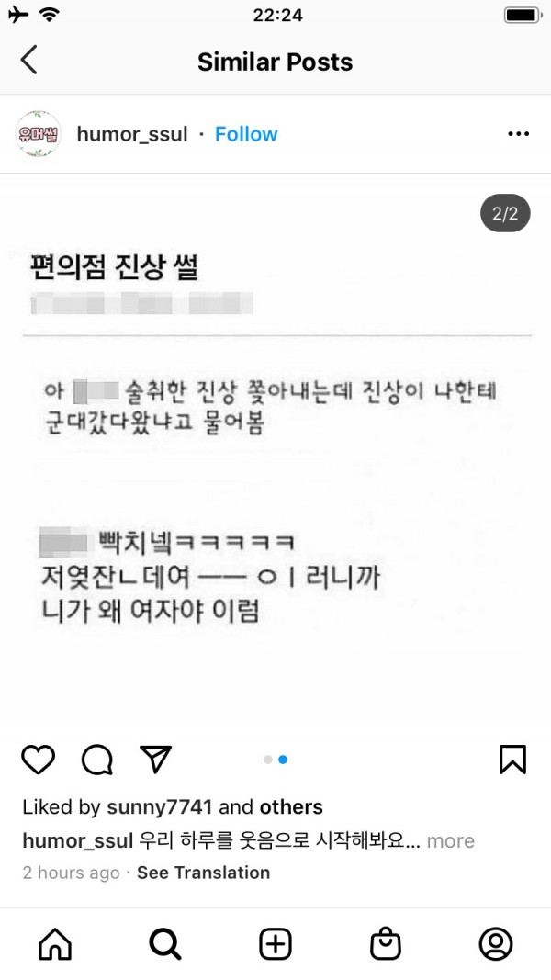Open the Profile tab icon
The height and width of the screenshot is (980, 551).
point(496,944)
